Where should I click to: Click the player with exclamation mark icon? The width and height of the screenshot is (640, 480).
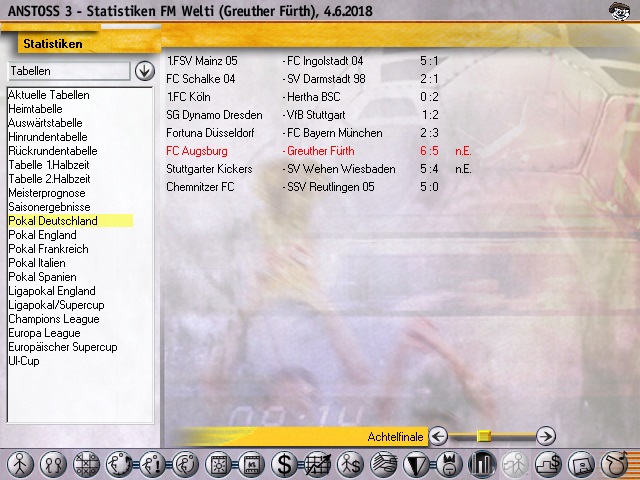(152, 464)
